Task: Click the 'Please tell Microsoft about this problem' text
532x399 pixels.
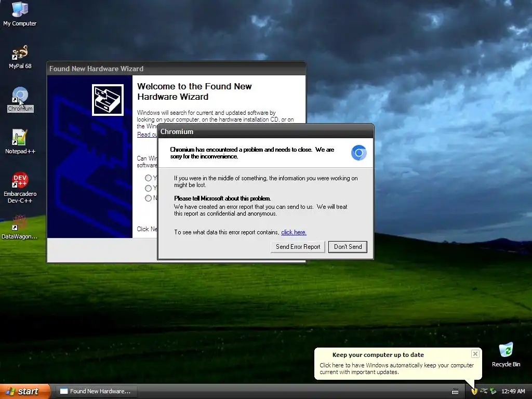Action: point(222,198)
